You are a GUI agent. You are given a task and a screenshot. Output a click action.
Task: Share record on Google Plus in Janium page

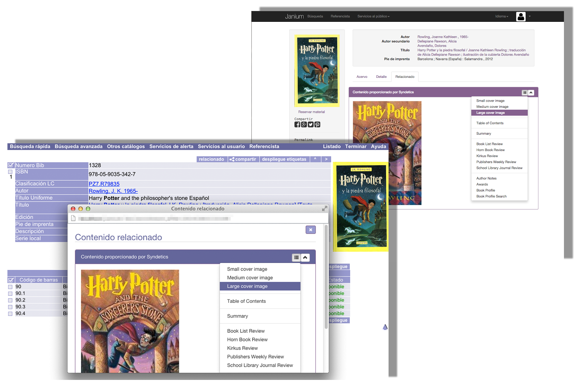coord(304,125)
